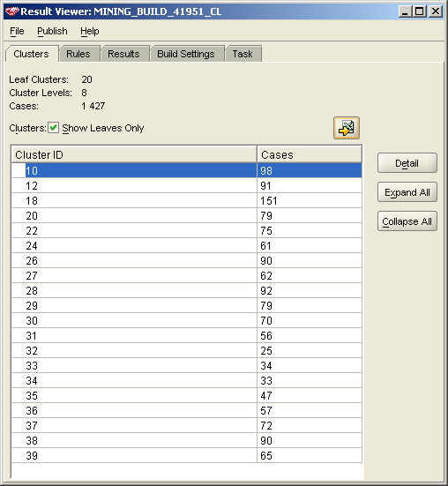Maximize the Result Viewer window
Image resolution: width=448 pixels, height=486 pixels.
click(420, 11)
